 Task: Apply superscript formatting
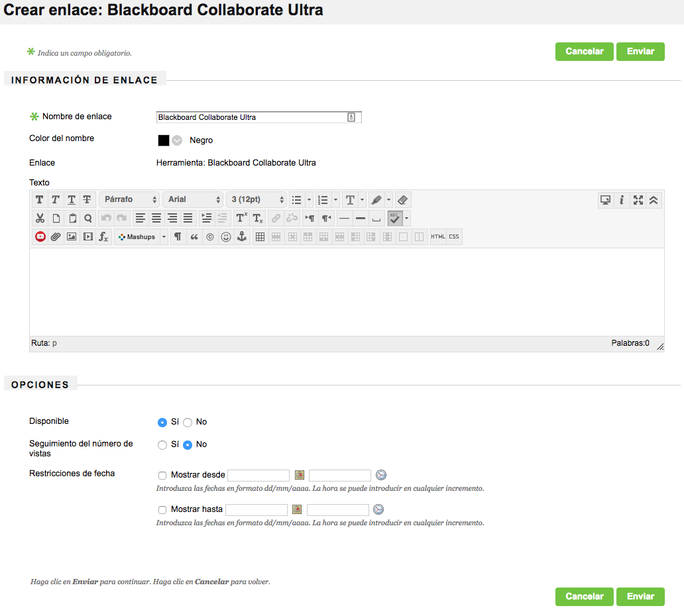click(241, 218)
